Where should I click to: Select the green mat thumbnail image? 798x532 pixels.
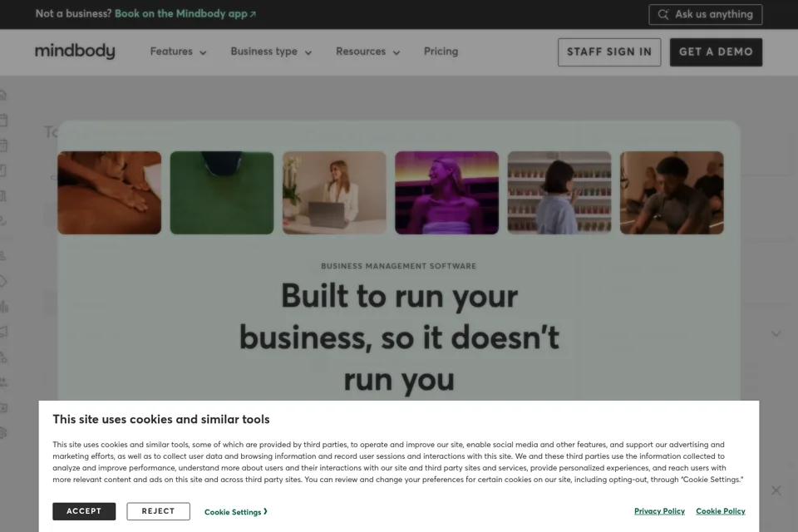coord(222,193)
